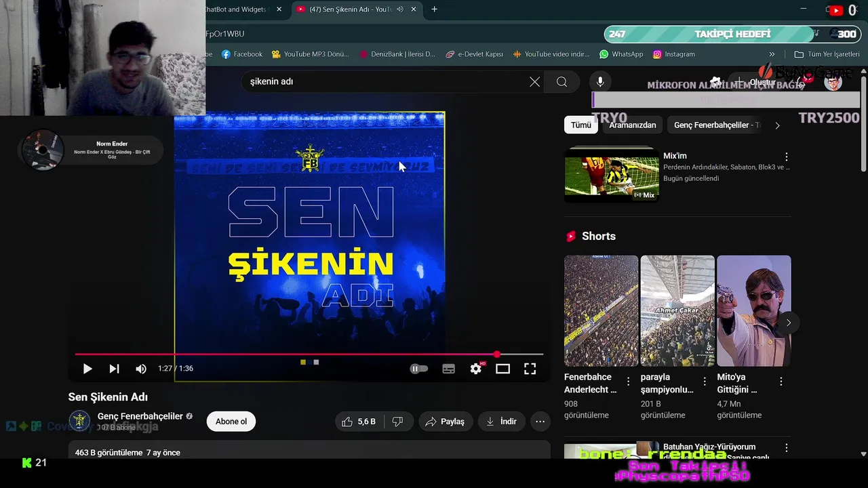
Task: Toggle the autoplay switch in player
Action: pyautogui.click(x=419, y=369)
